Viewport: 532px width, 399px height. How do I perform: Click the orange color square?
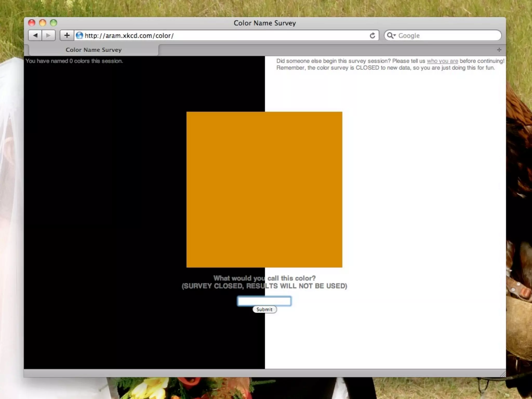[x=264, y=189]
